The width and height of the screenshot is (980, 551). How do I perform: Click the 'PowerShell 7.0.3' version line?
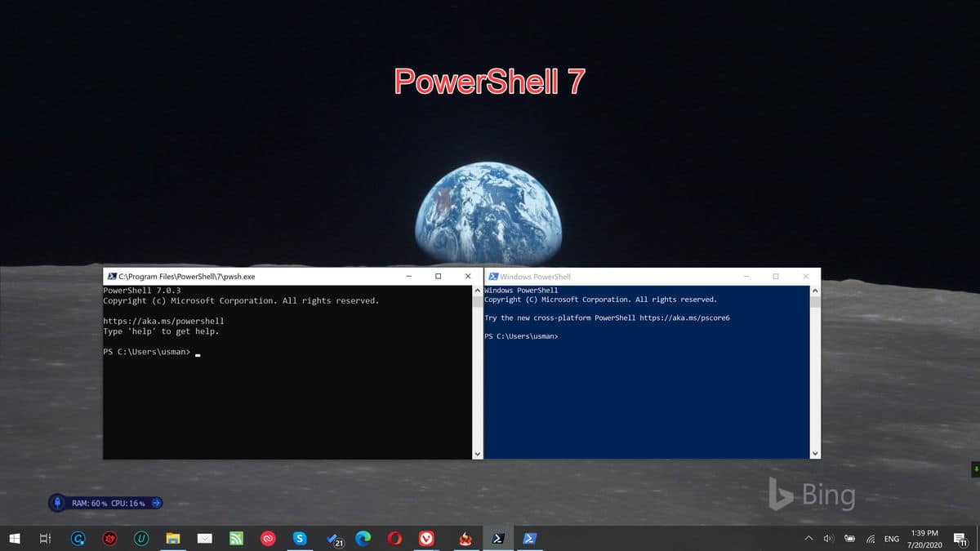pyautogui.click(x=142, y=291)
